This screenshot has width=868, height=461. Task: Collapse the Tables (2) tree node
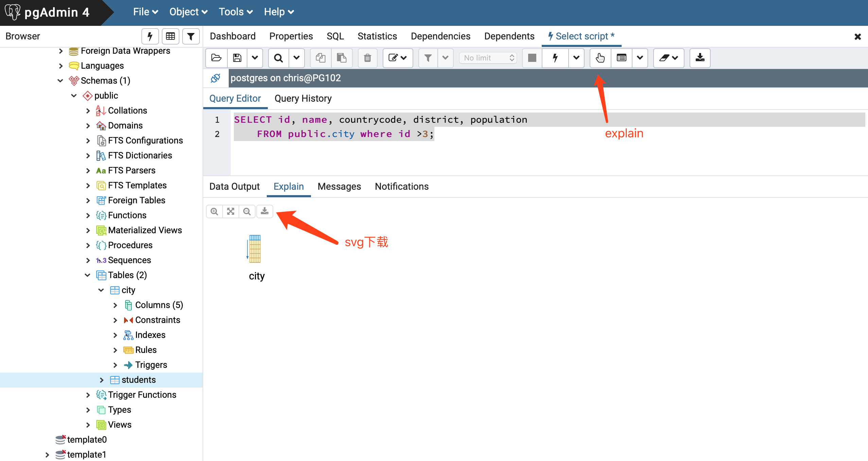coord(88,275)
